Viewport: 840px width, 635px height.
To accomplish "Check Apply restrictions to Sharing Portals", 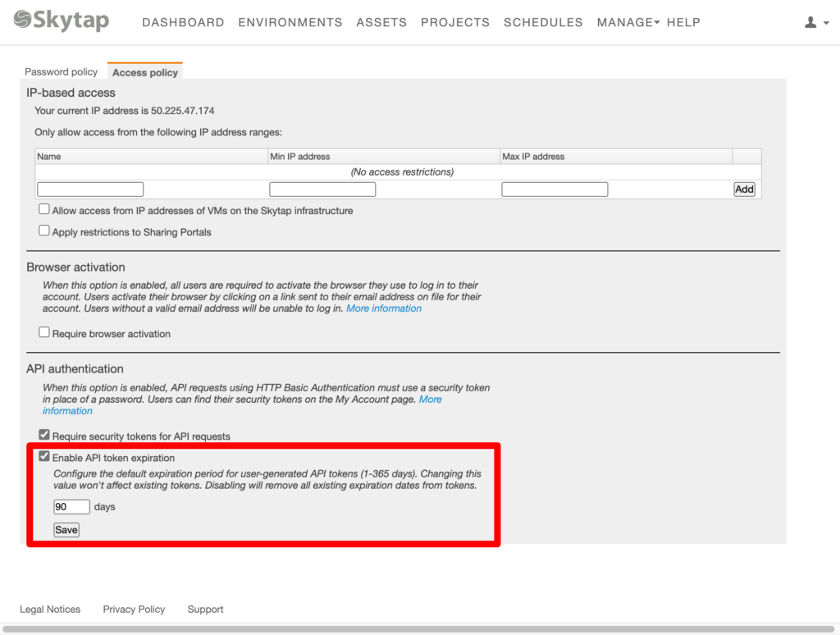I will 44,231.
